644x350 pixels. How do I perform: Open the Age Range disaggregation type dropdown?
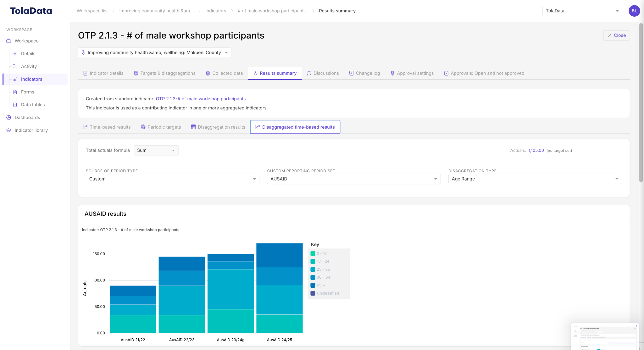[x=535, y=179]
